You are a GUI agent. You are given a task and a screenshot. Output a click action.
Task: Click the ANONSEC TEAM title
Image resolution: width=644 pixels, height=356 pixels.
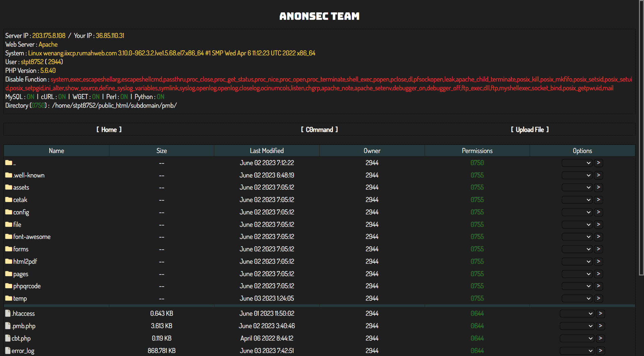(319, 16)
